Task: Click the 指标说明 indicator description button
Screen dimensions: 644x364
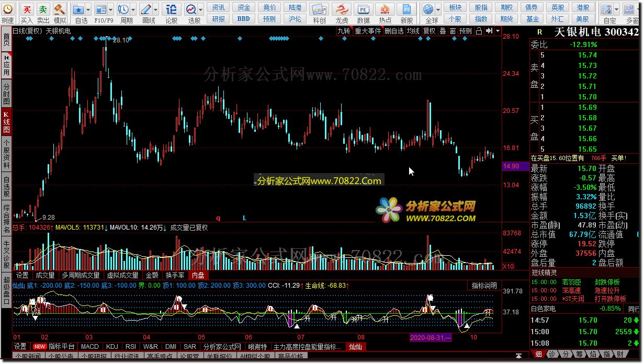Action: (484, 286)
